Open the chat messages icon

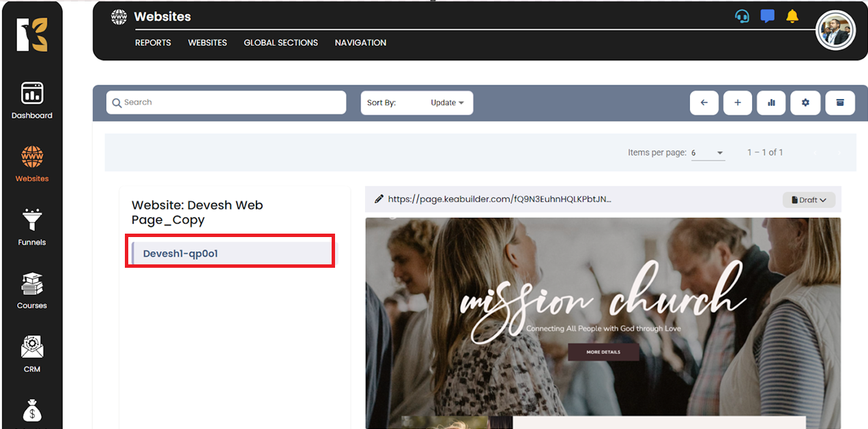(767, 16)
